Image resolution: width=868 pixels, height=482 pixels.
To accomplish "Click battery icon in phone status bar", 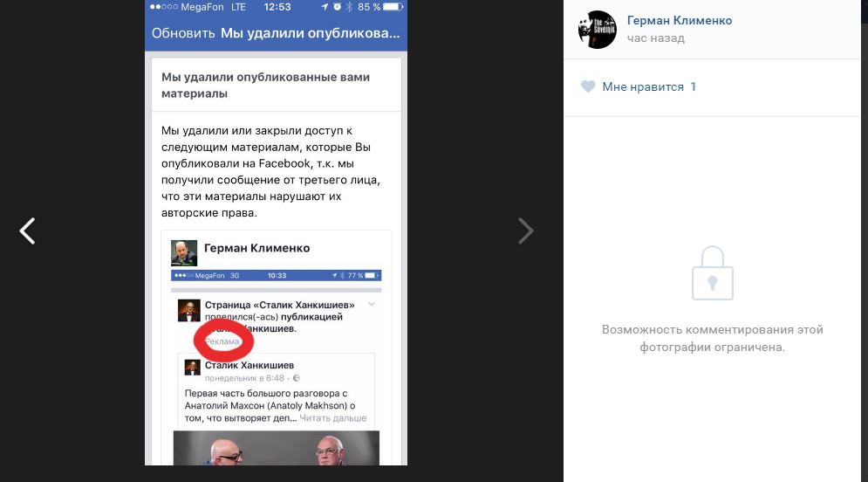I will coord(393,7).
